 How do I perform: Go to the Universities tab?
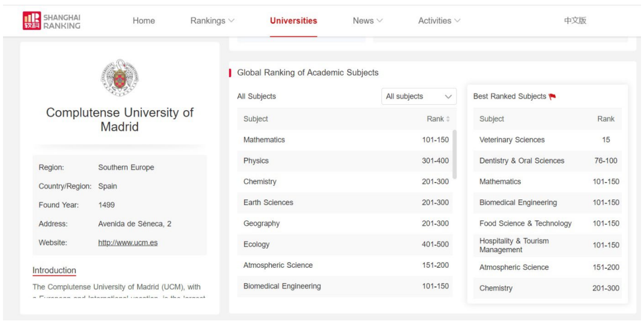[293, 20]
